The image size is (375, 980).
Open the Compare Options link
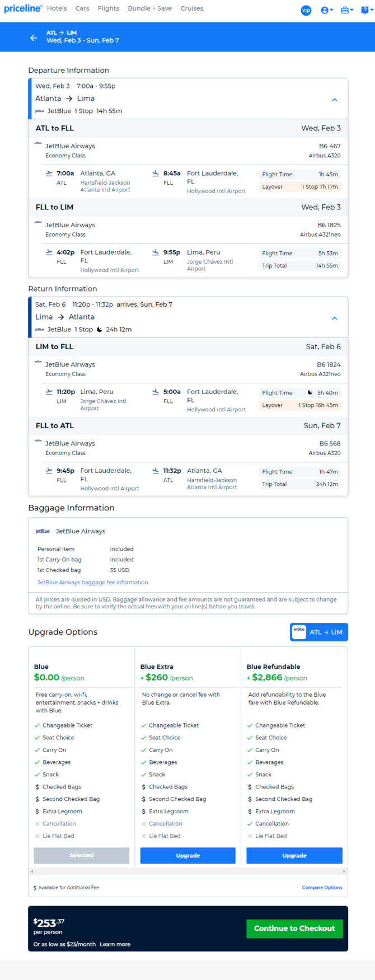(322, 887)
